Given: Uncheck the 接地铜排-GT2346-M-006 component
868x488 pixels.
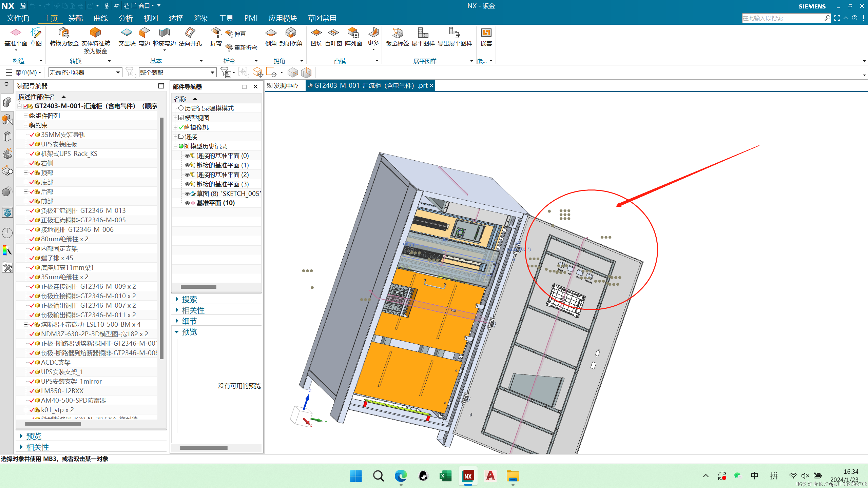Looking at the screenshot, I should (32, 229).
